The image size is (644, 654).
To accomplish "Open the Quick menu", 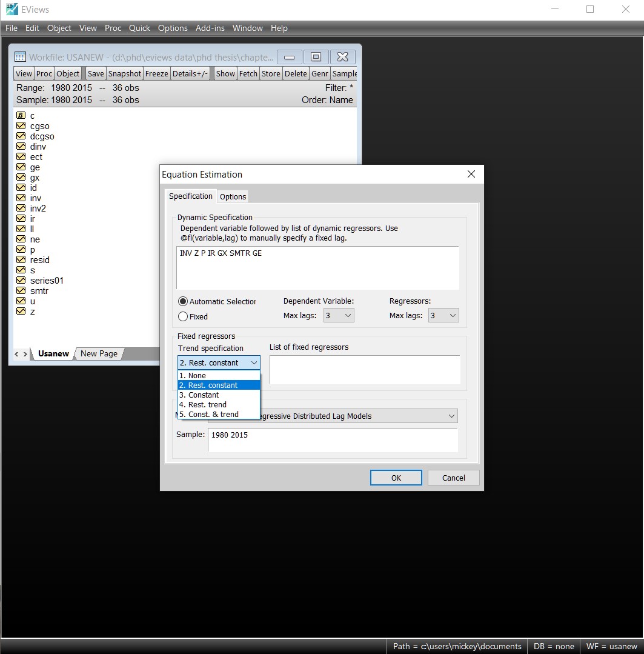I will click(139, 28).
